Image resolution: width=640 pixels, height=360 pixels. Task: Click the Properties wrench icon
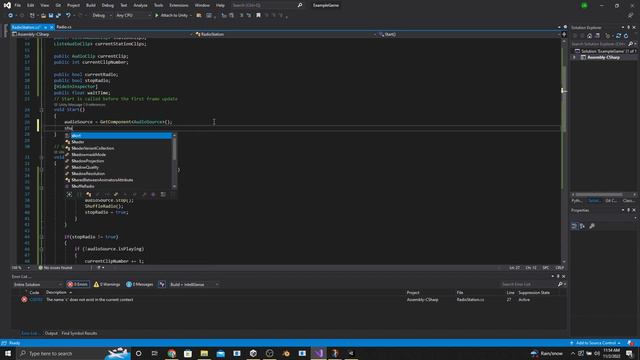pos(592,226)
